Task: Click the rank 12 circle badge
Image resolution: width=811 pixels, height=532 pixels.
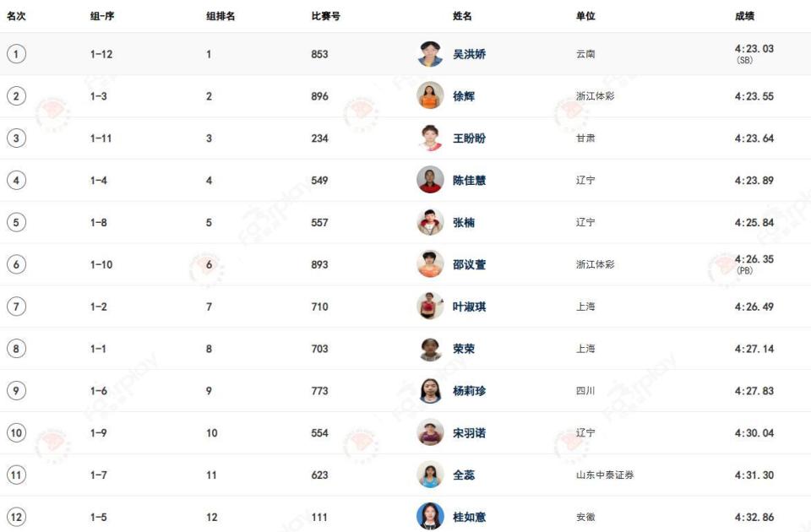Action: [x=16, y=517]
